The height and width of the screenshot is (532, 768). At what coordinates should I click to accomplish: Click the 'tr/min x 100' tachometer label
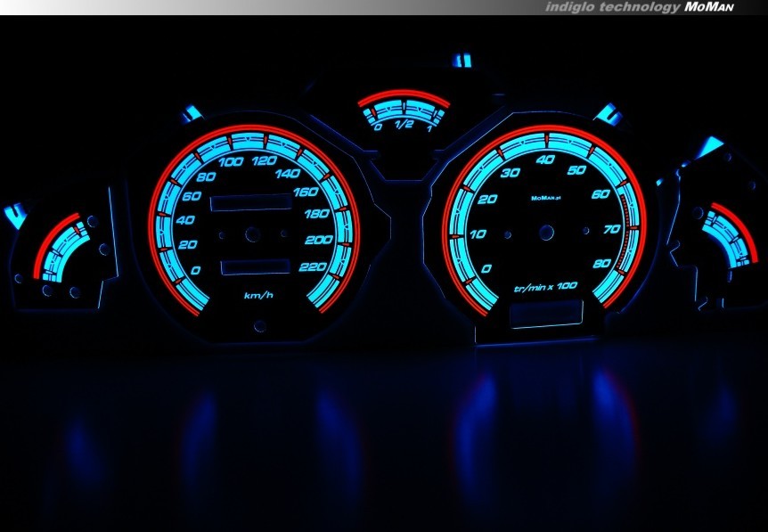coord(546,287)
